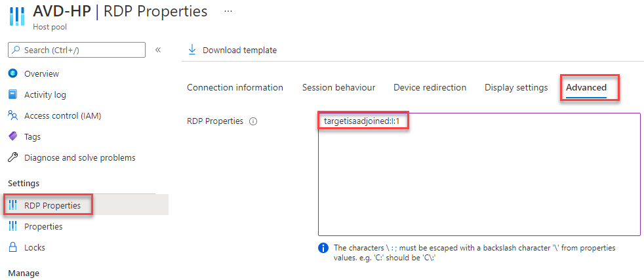The height and width of the screenshot is (280, 644).
Task: Collapse the sidebar with double chevron
Action: (x=157, y=50)
